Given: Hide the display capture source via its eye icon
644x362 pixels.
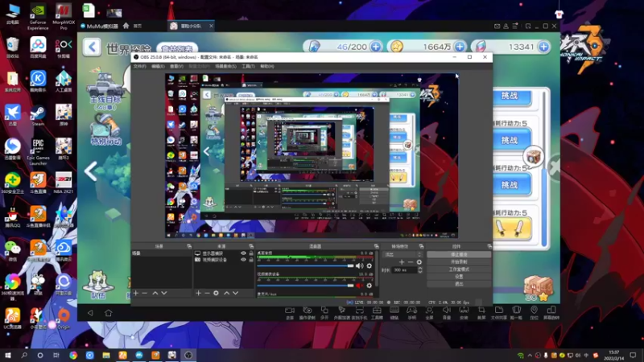Looking at the screenshot, I should 243,253.
